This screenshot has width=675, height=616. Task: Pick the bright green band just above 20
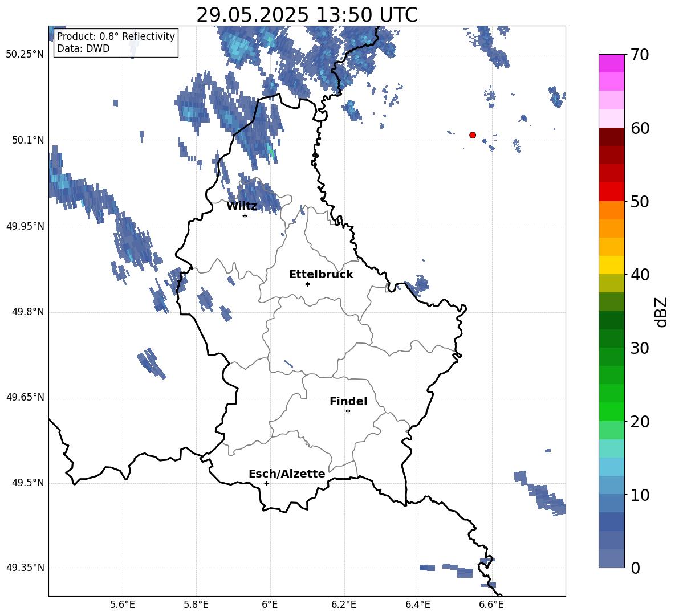pos(611,411)
